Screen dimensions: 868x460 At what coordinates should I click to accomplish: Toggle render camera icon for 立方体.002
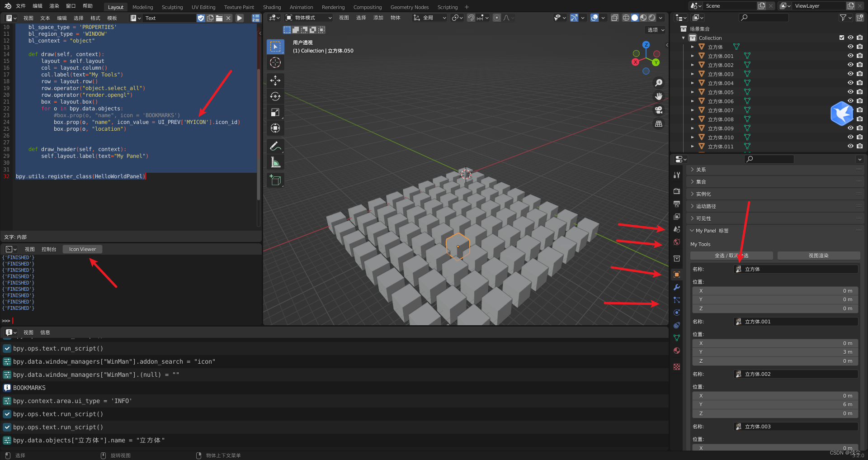[859, 65]
